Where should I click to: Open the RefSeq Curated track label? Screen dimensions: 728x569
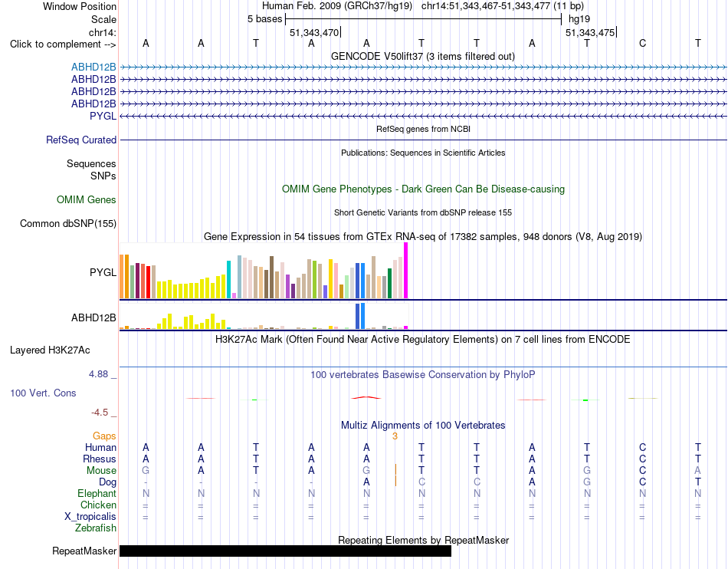pos(80,140)
